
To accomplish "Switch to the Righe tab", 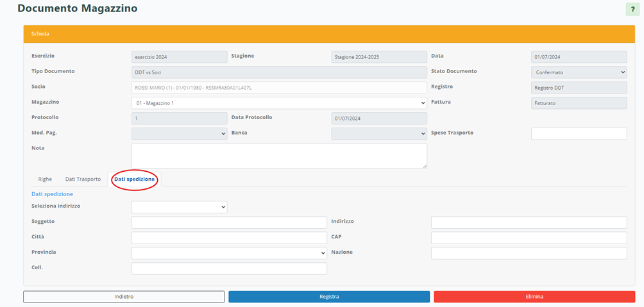I will [45, 179].
